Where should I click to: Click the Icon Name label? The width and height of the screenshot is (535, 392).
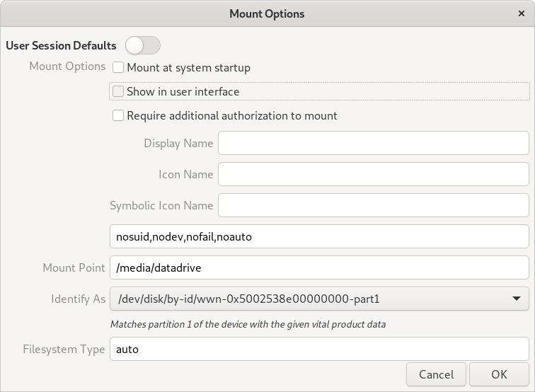[185, 174]
